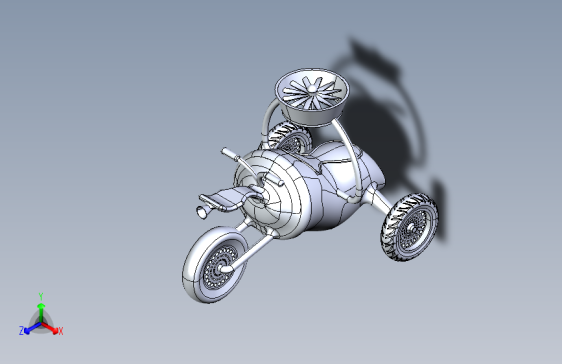Select the smooth front wheel of the trike

(x=214, y=265)
